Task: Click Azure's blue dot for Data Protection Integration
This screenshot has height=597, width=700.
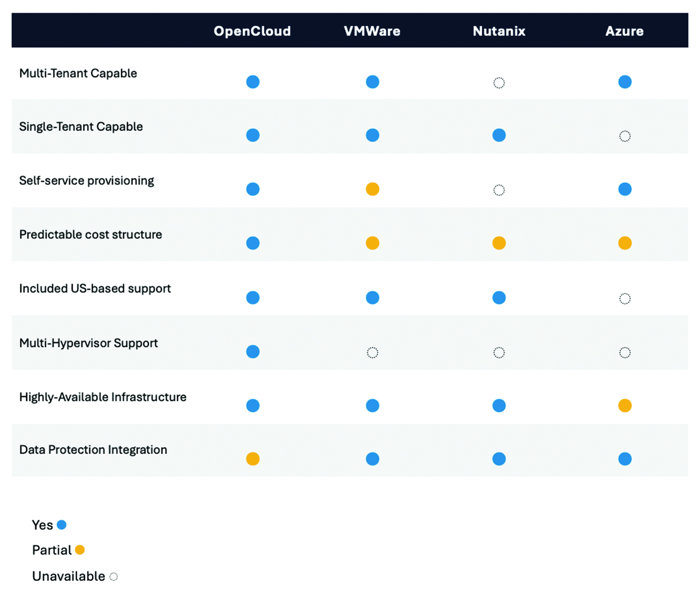Action: [625, 459]
